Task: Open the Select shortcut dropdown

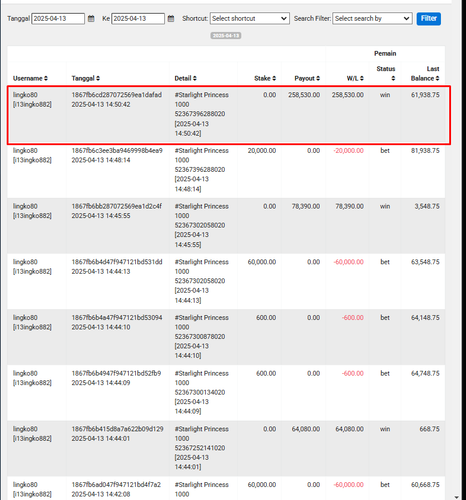Action: tap(250, 18)
